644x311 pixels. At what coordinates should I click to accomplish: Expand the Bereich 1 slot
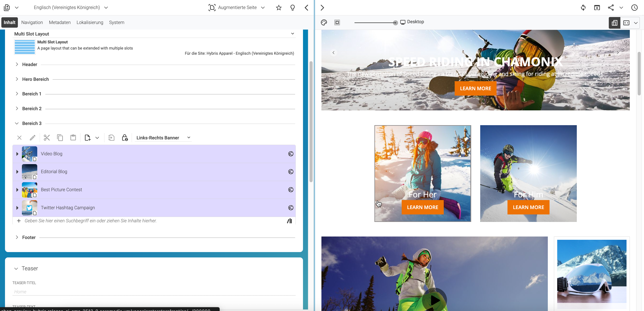17,93
